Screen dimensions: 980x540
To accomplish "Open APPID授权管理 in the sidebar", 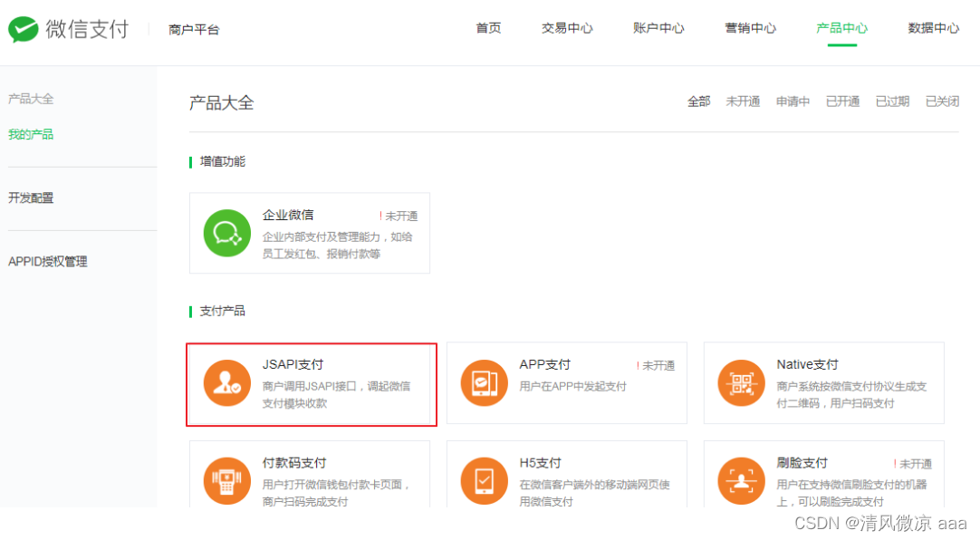I will [47, 262].
